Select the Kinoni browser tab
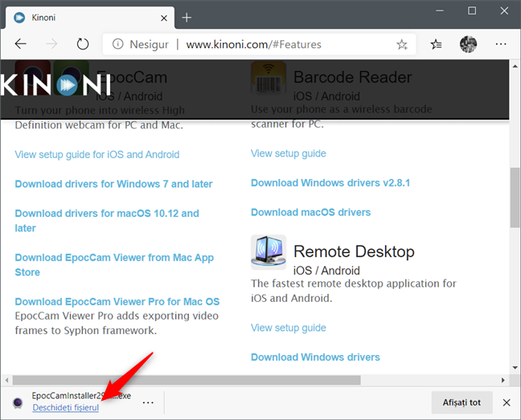The height and width of the screenshot is (420, 521). coord(90,18)
